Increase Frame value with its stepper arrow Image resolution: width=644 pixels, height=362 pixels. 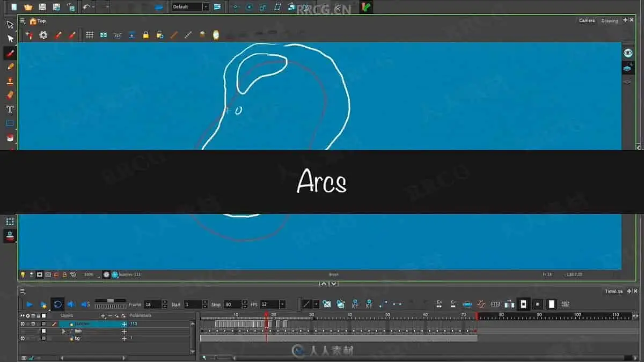tap(165, 302)
